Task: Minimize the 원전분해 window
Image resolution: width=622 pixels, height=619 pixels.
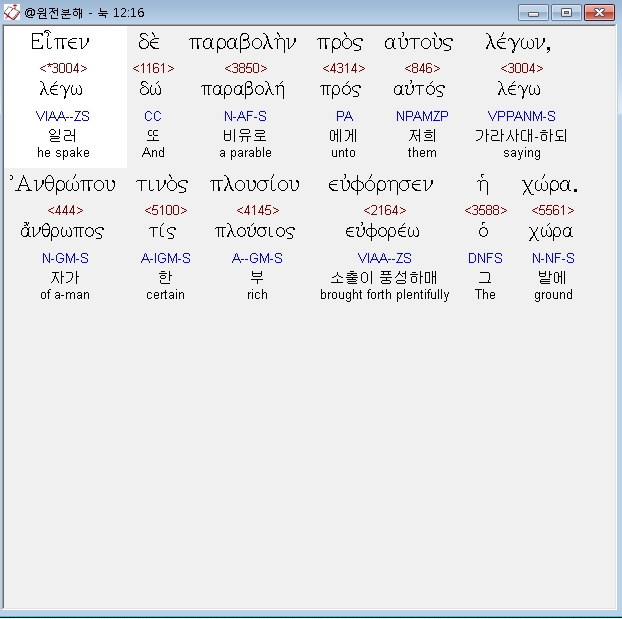Action: tap(533, 13)
